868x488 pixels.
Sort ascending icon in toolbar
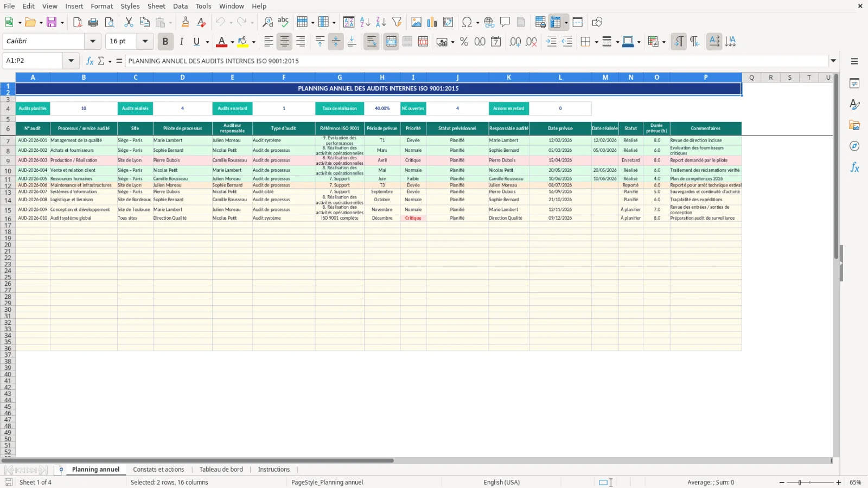pyautogui.click(x=365, y=22)
